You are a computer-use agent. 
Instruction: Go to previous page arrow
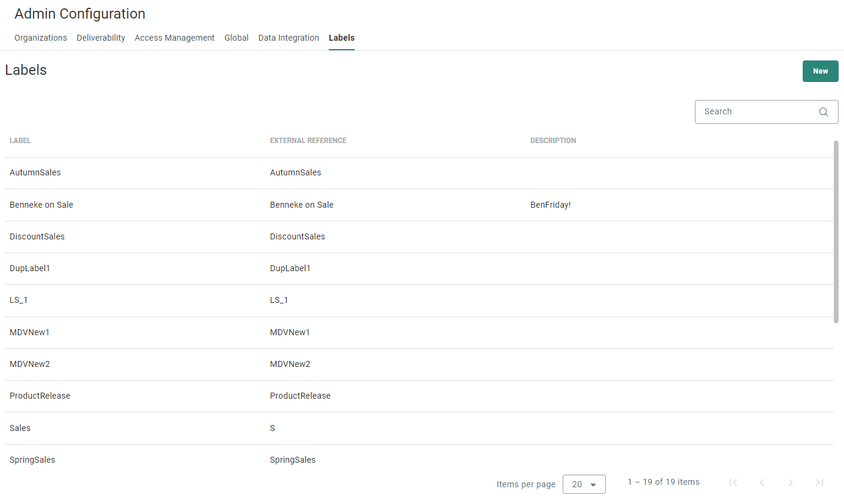click(x=761, y=482)
